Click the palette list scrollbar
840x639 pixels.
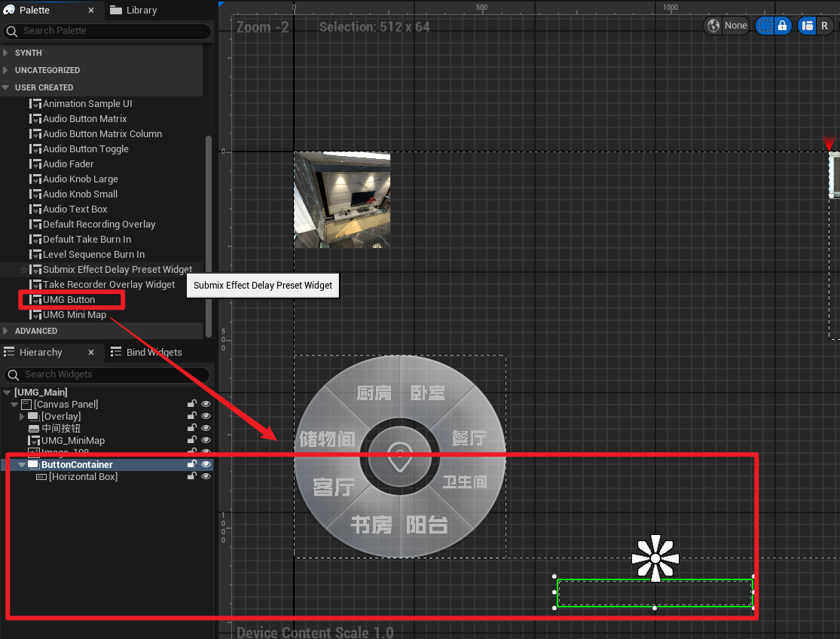click(209, 236)
